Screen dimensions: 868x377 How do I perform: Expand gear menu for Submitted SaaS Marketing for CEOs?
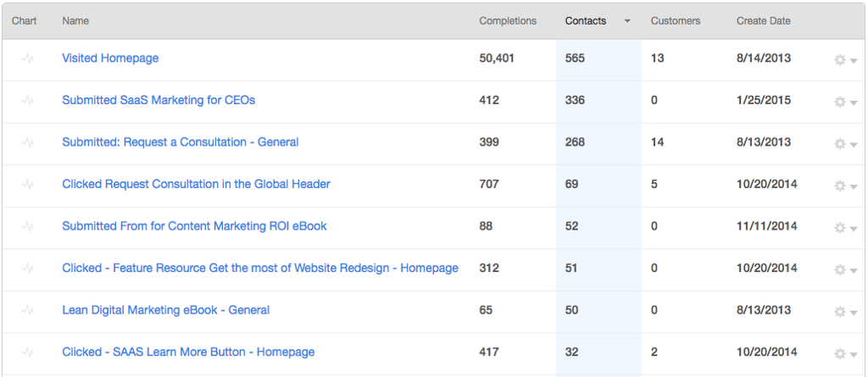click(x=845, y=102)
